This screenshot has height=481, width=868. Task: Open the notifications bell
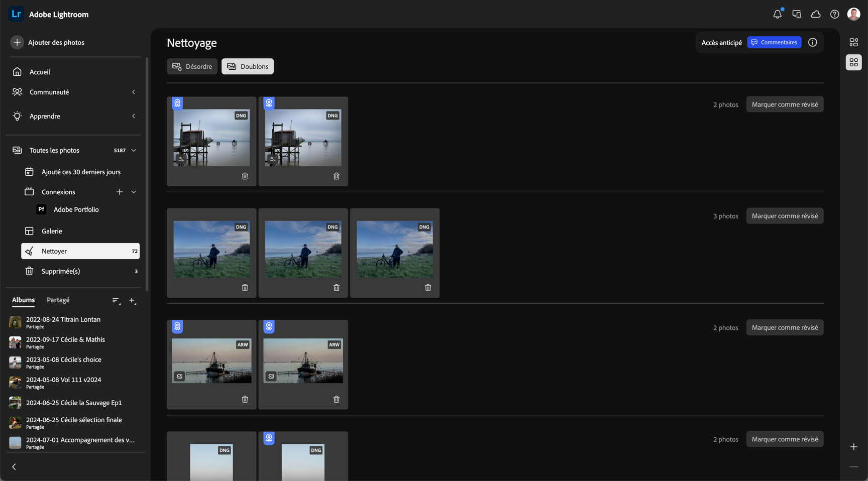[777, 14]
